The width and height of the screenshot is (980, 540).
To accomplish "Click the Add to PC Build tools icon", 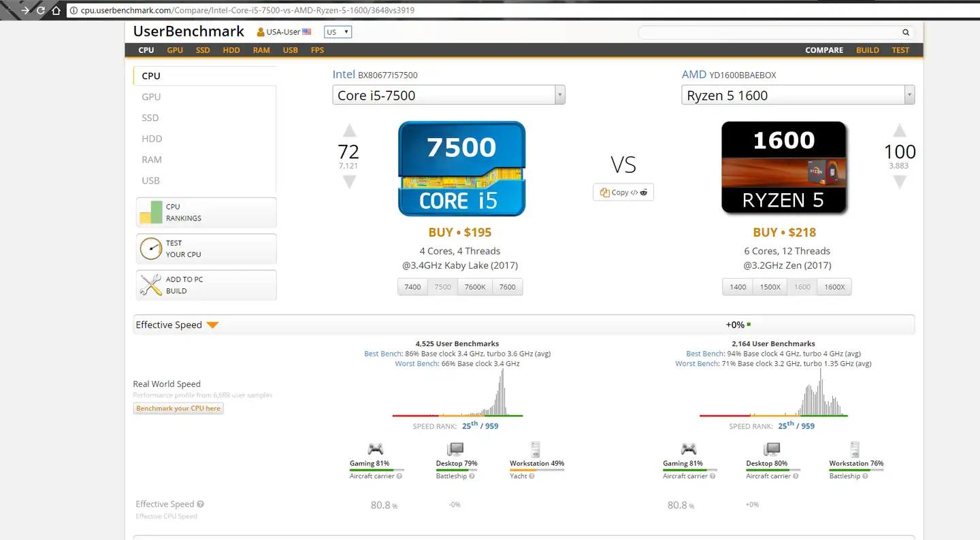I will pyautogui.click(x=151, y=285).
